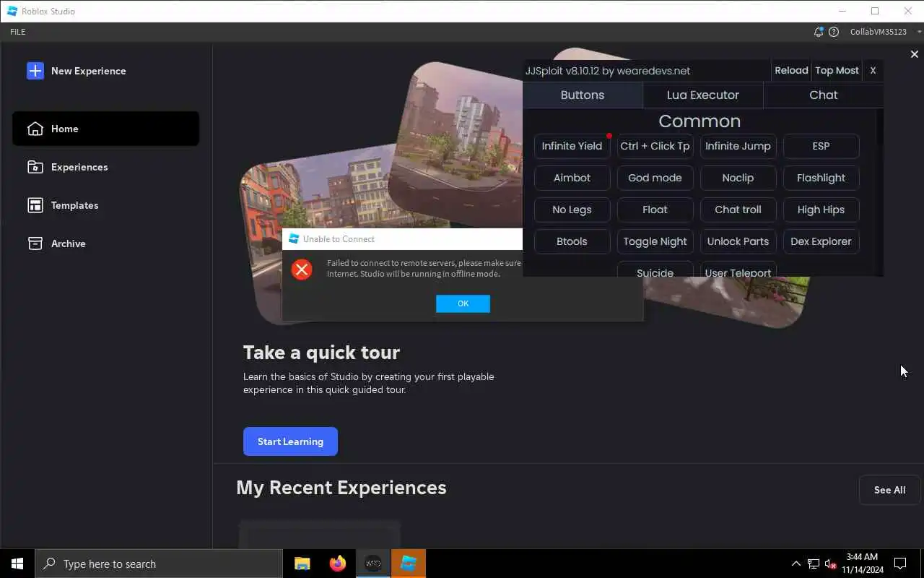This screenshot has width=924, height=578.
Task: Click See All recent experiences
Action: tap(889, 490)
